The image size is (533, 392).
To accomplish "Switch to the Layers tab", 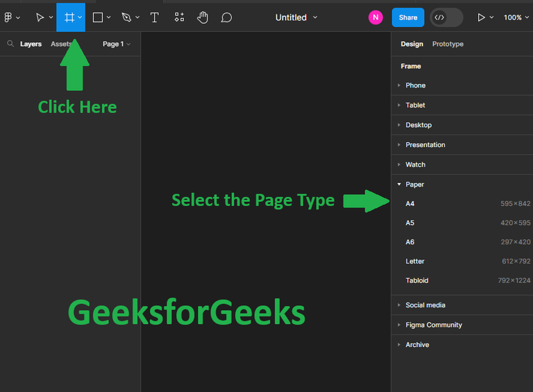I will tap(31, 44).
